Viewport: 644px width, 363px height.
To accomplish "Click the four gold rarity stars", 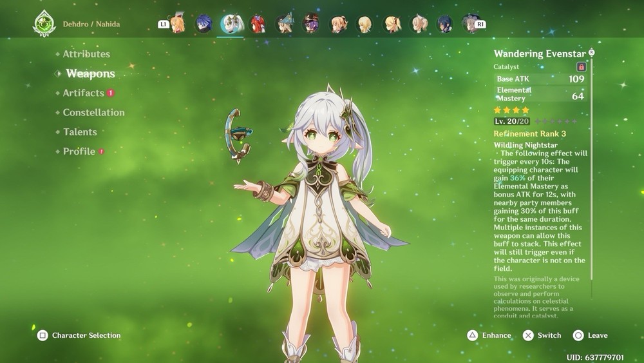I will tap(511, 110).
